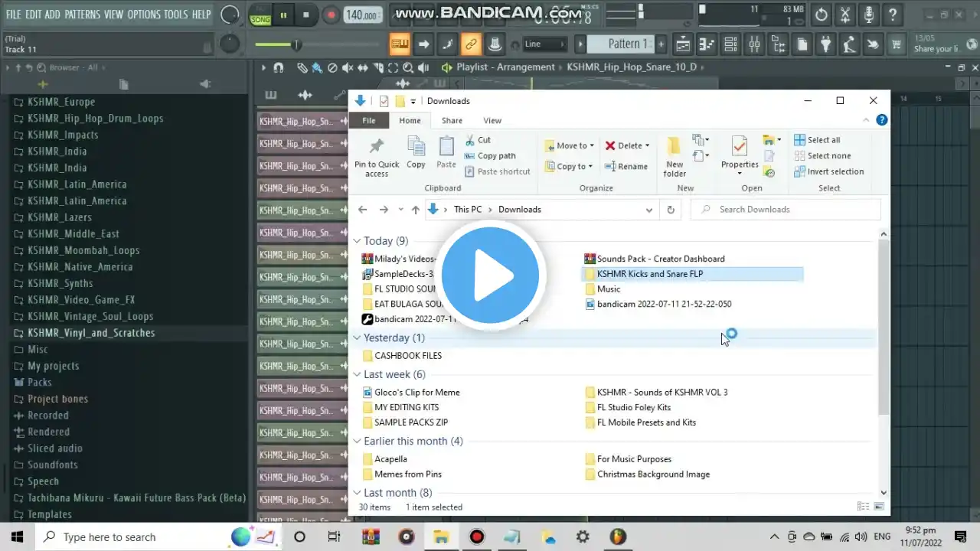Select the Playlist paint brush tool
Screen dimensions: 980x551
317,67
